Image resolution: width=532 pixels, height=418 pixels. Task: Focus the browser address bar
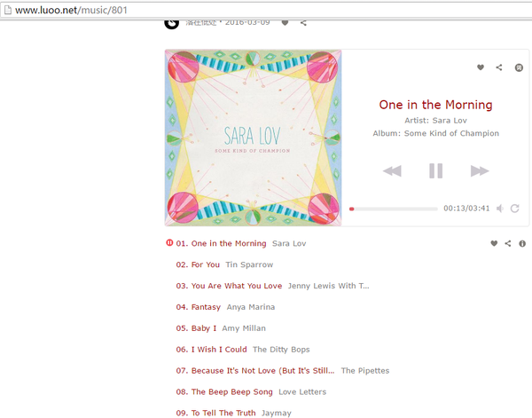(x=266, y=10)
